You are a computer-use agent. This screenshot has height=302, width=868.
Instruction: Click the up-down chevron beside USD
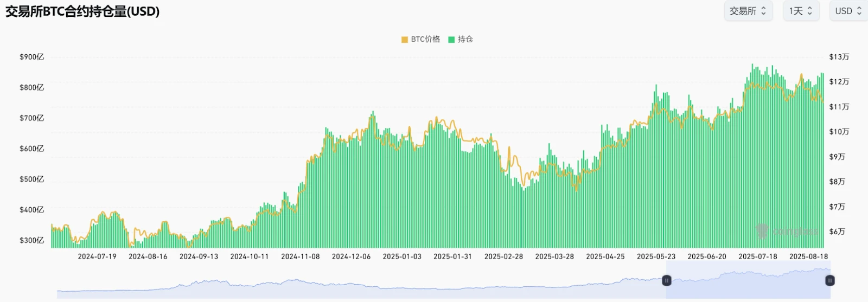click(x=859, y=11)
